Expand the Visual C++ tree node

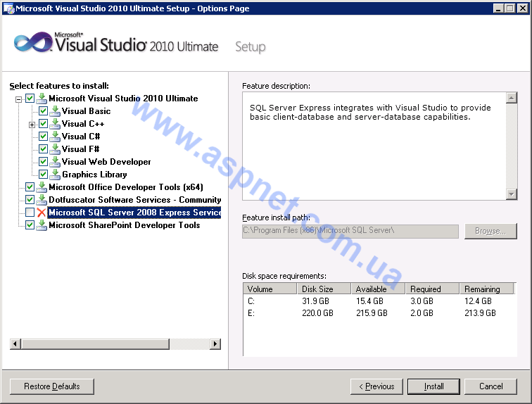tap(32, 125)
